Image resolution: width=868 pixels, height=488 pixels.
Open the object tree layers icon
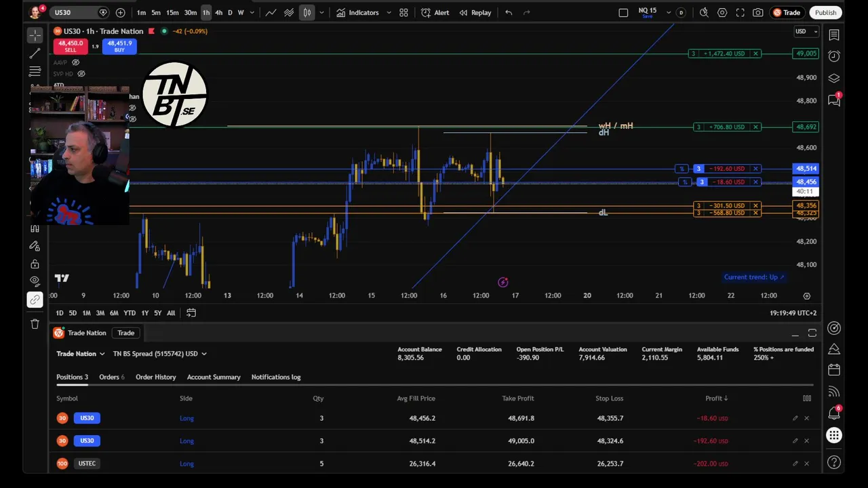pyautogui.click(x=834, y=79)
